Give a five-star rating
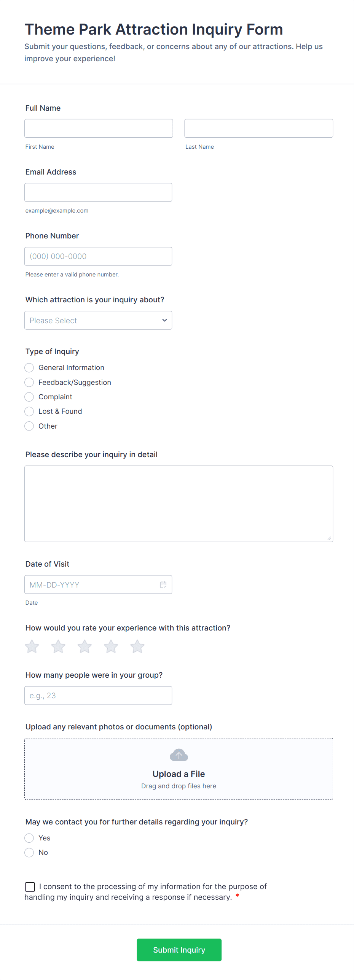 click(x=137, y=646)
